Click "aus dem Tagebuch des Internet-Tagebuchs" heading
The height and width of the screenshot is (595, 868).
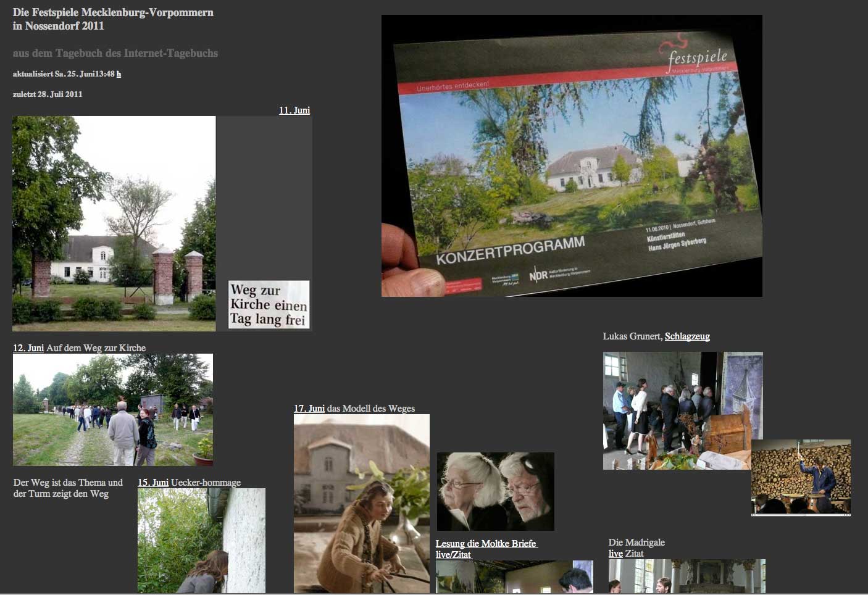click(115, 54)
